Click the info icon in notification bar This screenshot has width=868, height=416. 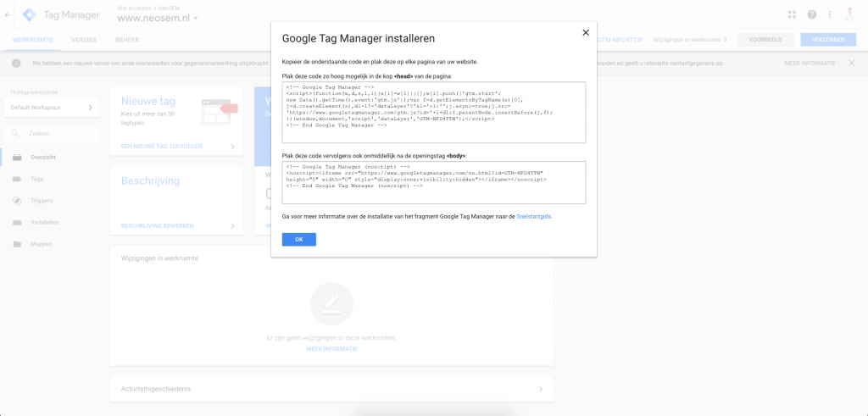(x=16, y=64)
